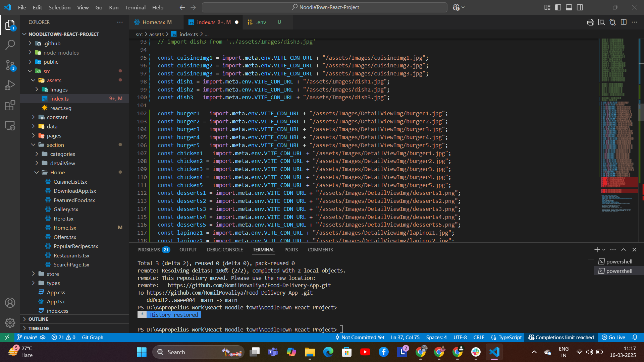This screenshot has width=644, height=362.
Task: Open the Accounts menu icon
Action: coord(10,303)
